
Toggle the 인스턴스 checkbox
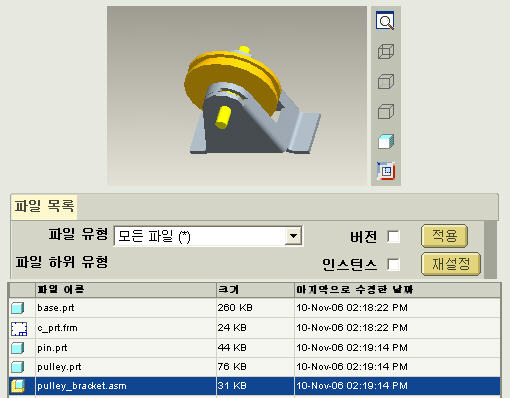point(394,265)
